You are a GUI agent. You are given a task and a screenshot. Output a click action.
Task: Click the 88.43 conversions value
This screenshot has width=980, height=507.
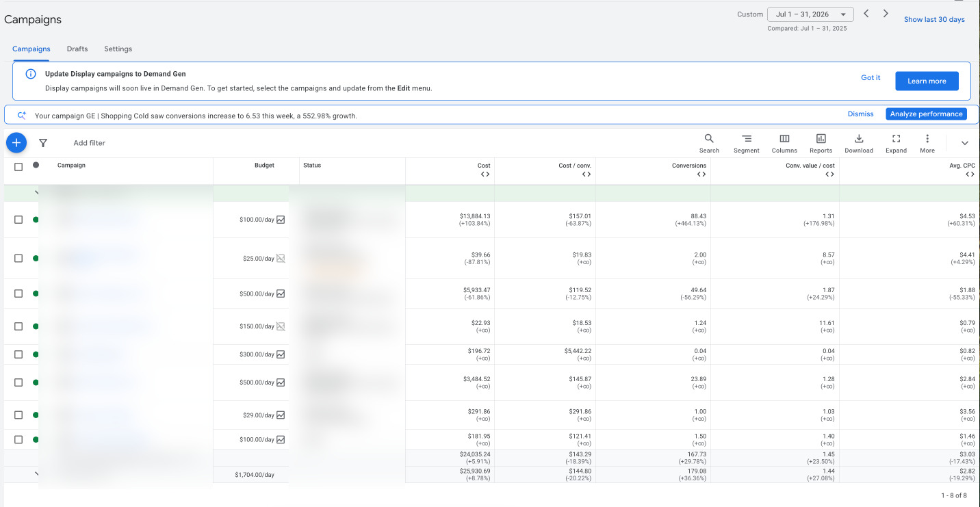697,216
